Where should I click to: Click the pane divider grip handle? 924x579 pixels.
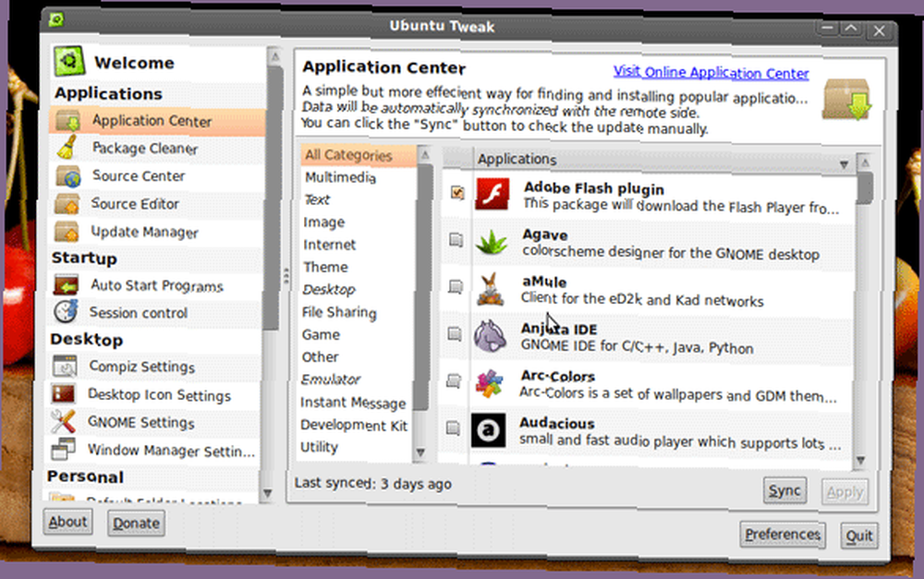coord(286,276)
